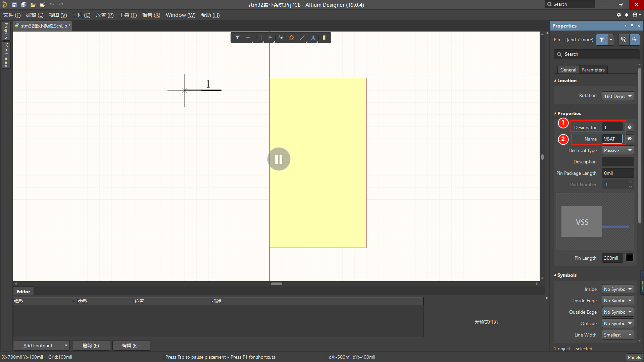Open the Outside Edge symbol dropdown
Screen dimensions: 644x362
(x=617, y=312)
